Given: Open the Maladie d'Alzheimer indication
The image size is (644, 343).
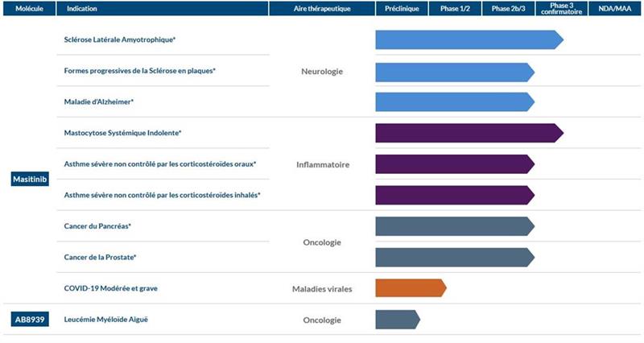Looking at the screenshot, I should (98, 101).
